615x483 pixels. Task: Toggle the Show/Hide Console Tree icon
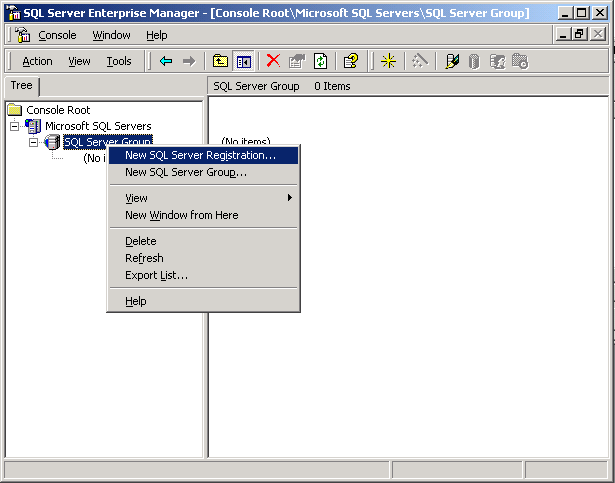243,61
